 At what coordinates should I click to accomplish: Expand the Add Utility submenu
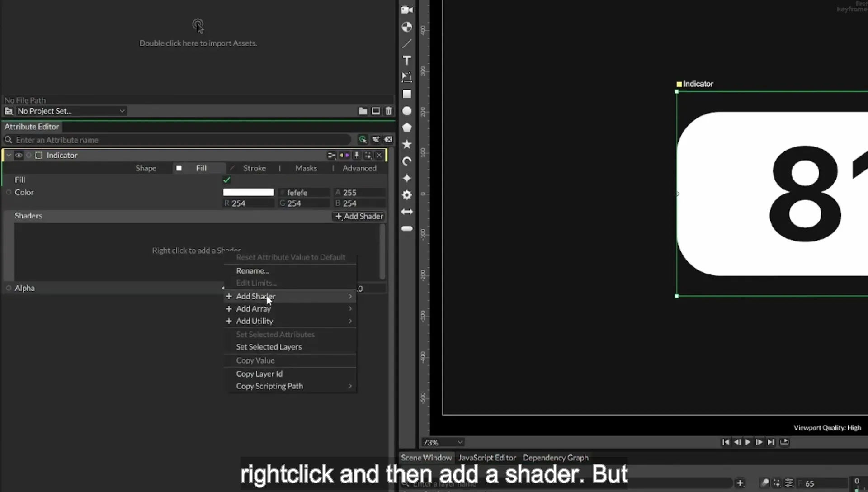tap(290, 321)
